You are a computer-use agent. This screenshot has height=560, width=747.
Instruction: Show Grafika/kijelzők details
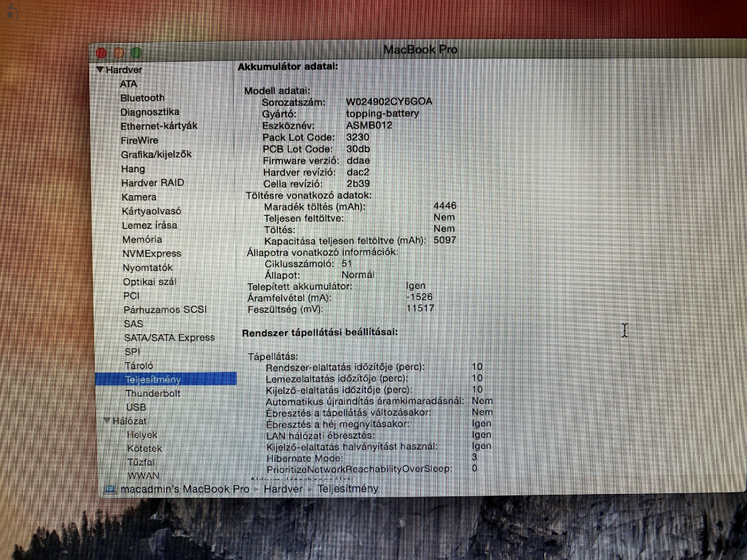point(156,154)
